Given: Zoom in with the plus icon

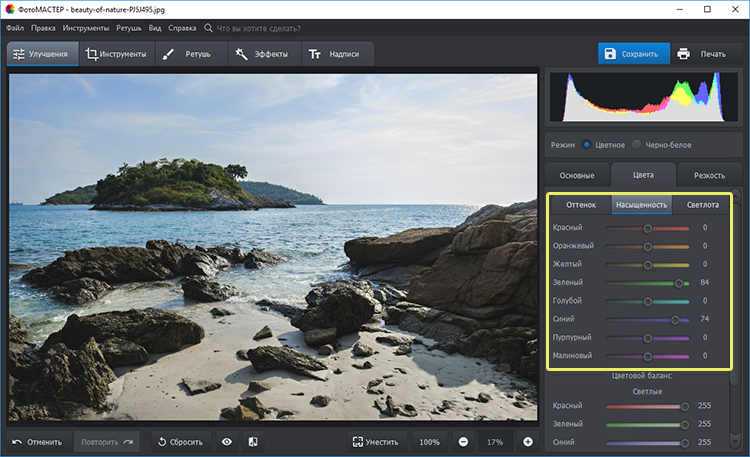Looking at the screenshot, I should pyautogui.click(x=528, y=441).
